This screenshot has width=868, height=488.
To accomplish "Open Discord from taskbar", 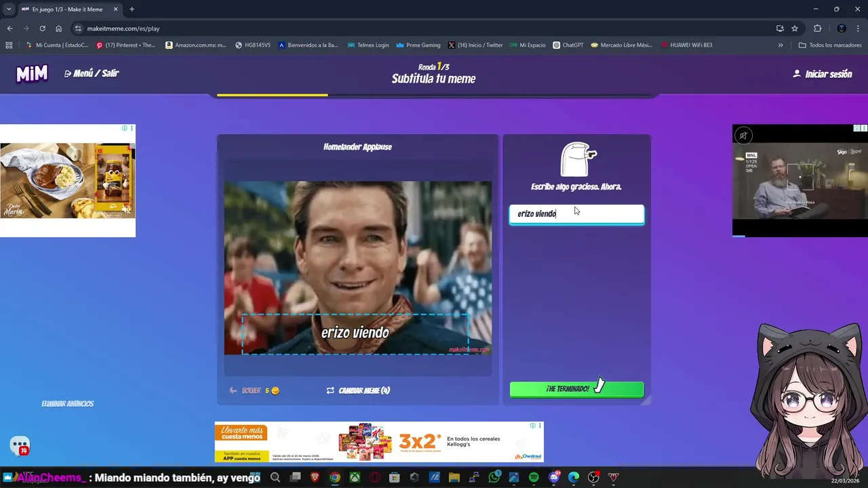I will coord(554,477).
